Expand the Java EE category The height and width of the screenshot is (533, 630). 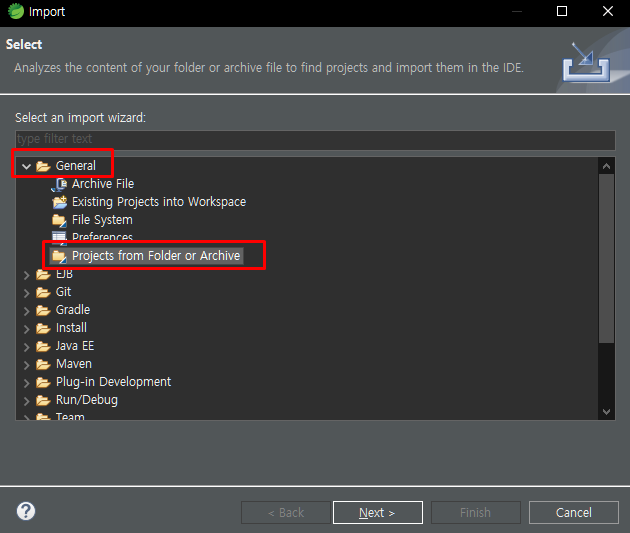[x=27, y=347]
